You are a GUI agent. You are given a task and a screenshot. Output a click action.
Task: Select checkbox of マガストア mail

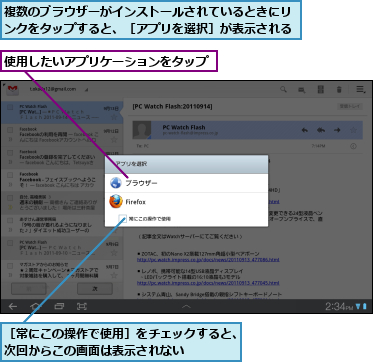[x=10, y=265]
